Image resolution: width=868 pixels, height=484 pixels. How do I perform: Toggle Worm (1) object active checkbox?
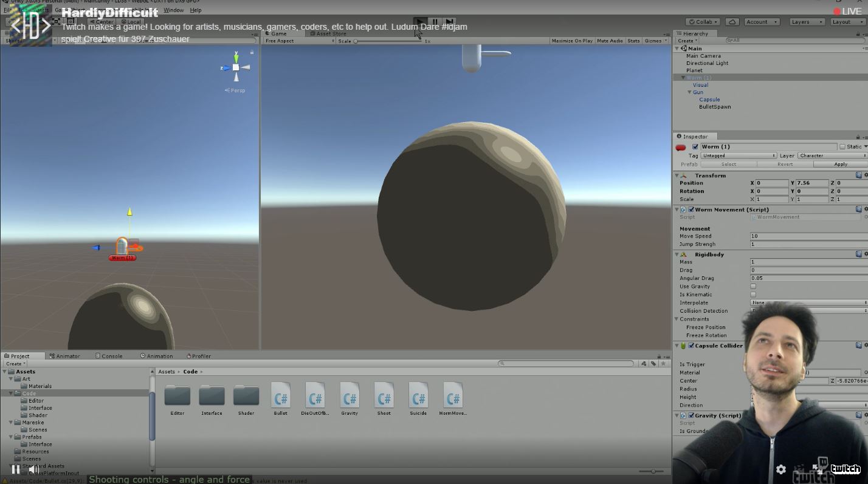695,147
